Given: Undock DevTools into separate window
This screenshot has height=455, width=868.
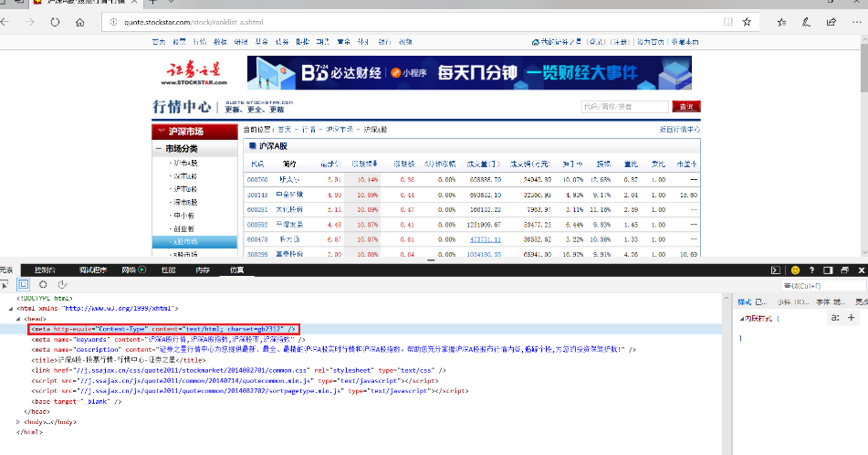Looking at the screenshot, I should (x=845, y=270).
